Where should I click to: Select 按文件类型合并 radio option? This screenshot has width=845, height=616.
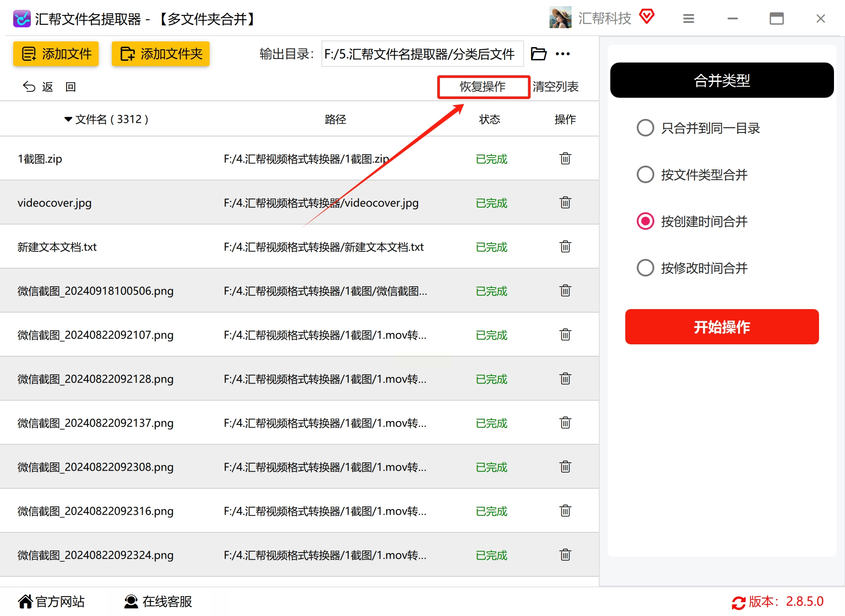click(646, 175)
